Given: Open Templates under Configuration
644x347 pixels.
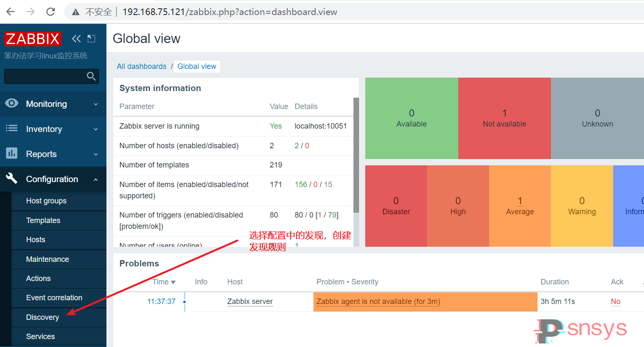Looking at the screenshot, I should pyautogui.click(x=43, y=220).
